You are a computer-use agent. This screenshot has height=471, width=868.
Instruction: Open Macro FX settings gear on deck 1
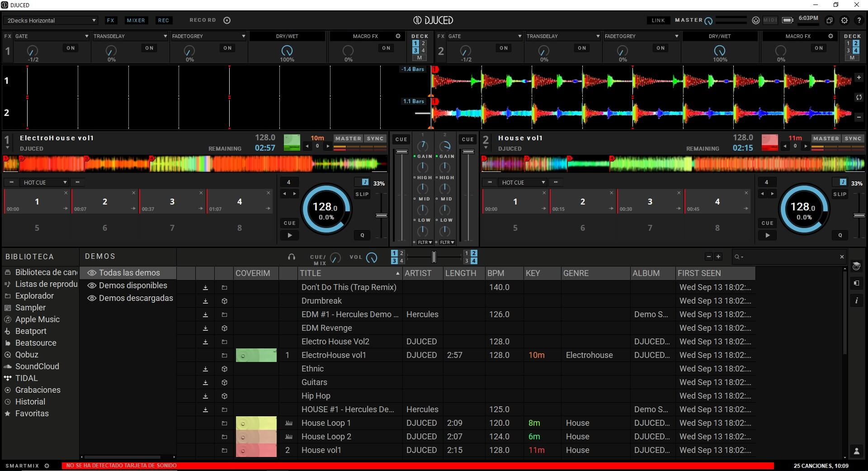click(398, 36)
